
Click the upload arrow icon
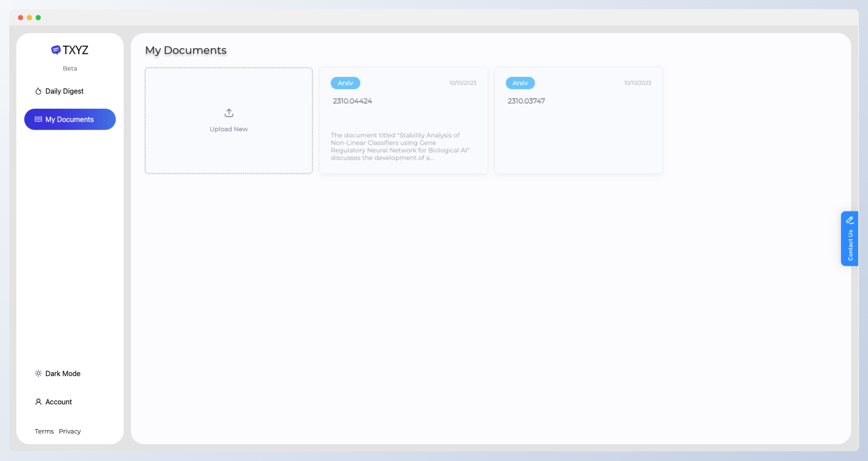coord(229,113)
